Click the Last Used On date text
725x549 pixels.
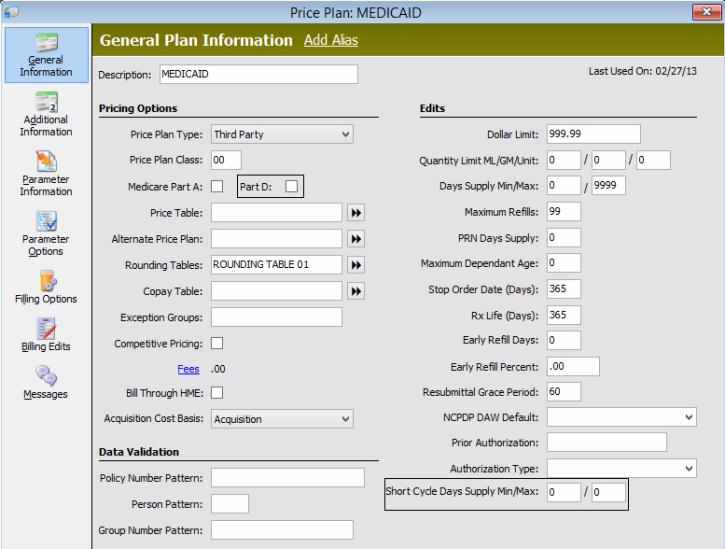pyautogui.click(x=643, y=71)
